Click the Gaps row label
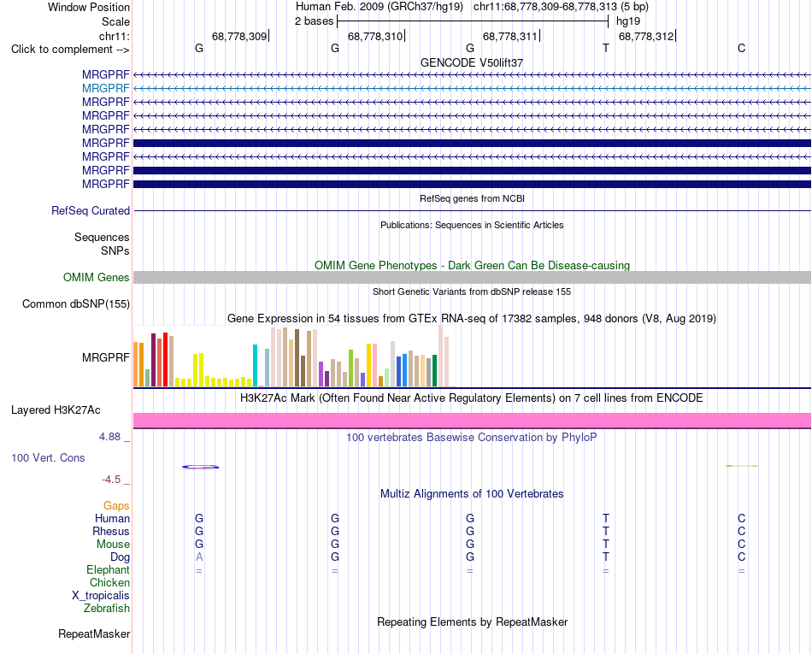The height and width of the screenshot is (654, 812). point(116,506)
